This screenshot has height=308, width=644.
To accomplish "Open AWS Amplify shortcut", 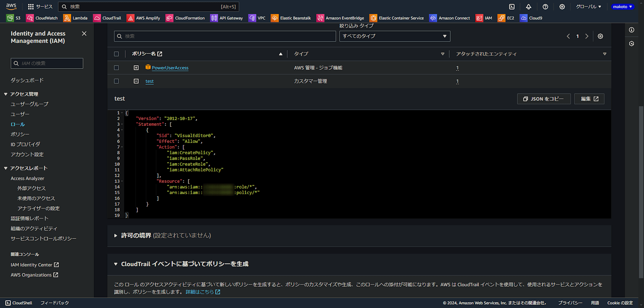I will pos(144,18).
